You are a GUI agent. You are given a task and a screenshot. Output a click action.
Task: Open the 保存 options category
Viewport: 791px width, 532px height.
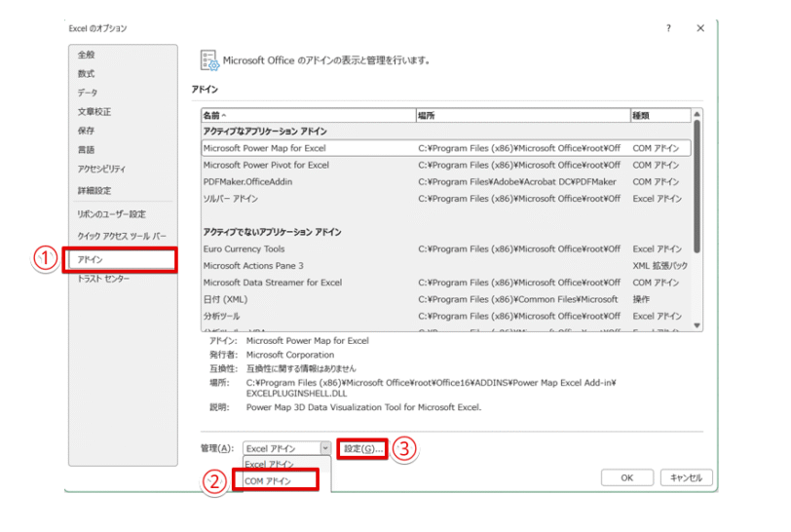pos(87,131)
